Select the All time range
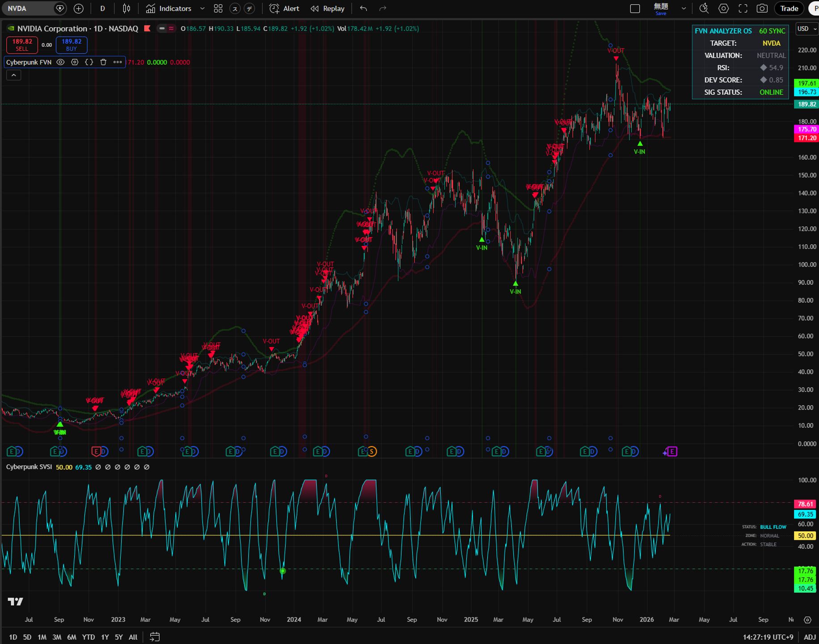Image resolution: width=819 pixels, height=644 pixels. click(133, 637)
